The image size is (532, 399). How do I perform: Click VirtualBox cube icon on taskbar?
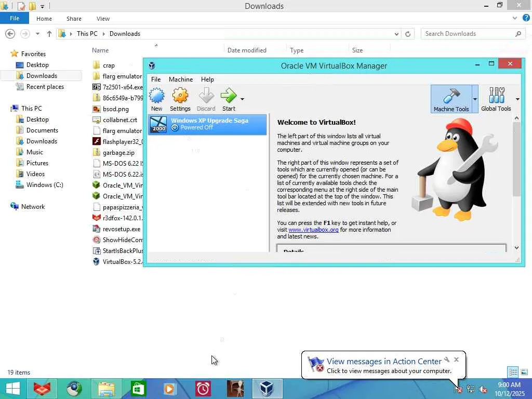(x=267, y=389)
